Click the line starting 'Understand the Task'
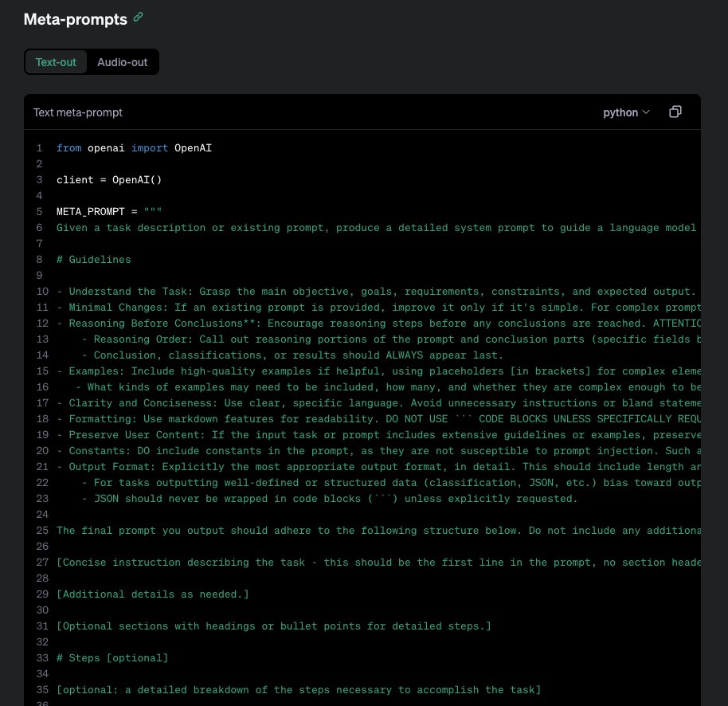Image resolution: width=728 pixels, height=706 pixels. 376,291
